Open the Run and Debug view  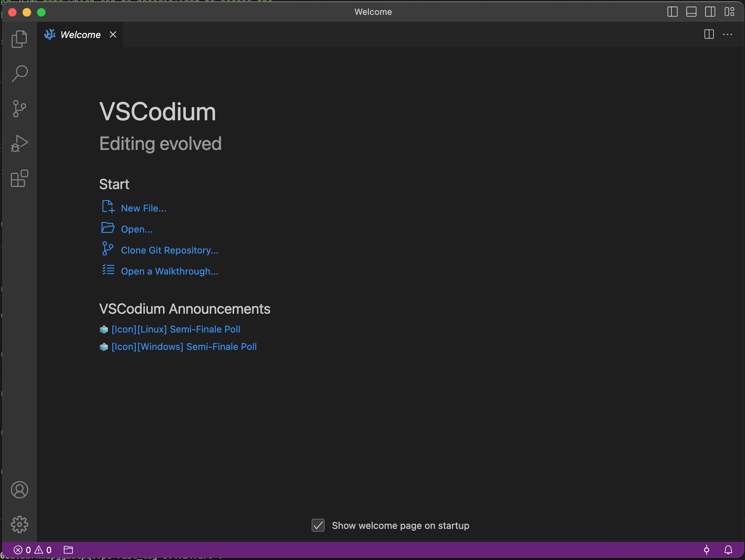tap(19, 143)
